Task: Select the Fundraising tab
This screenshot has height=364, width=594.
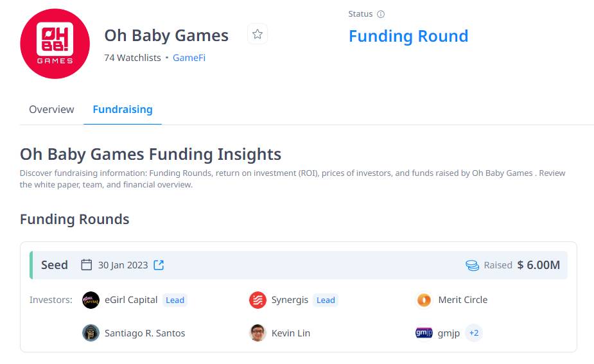Action: tap(123, 110)
